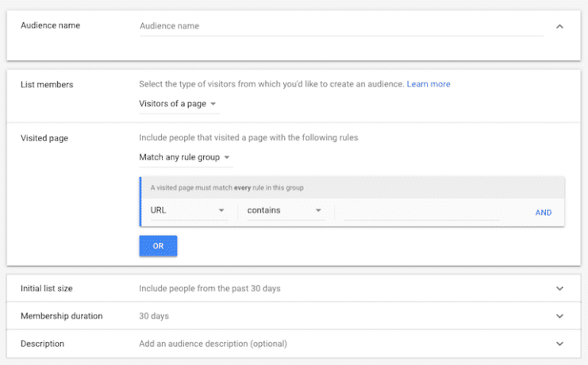Expand the Initial list size chevron
The image size is (588, 365).
559,289
